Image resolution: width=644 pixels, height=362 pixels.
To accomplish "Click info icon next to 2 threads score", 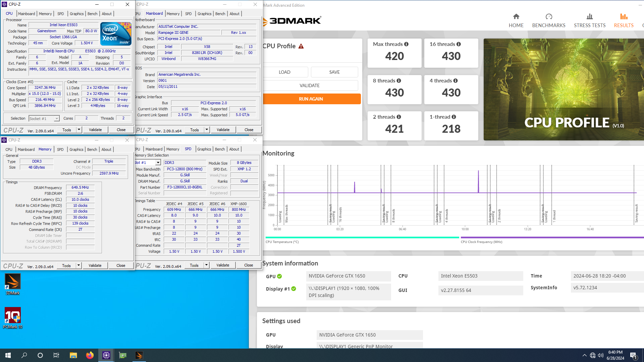I will (x=399, y=117).
